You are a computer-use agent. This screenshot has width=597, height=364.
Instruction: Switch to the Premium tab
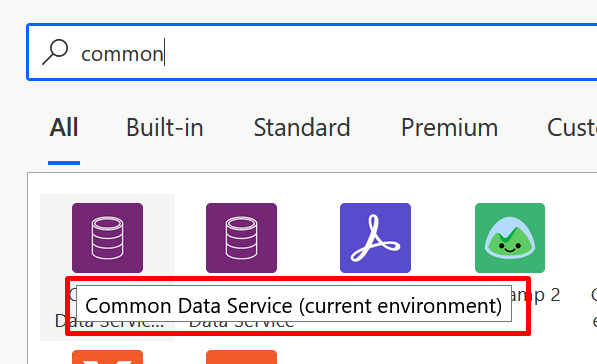(449, 128)
